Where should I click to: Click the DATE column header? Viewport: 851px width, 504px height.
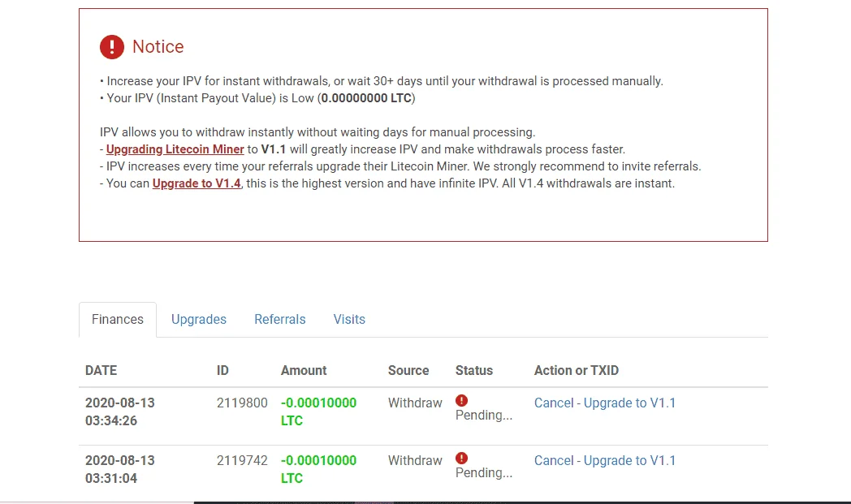tap(101, 371)
